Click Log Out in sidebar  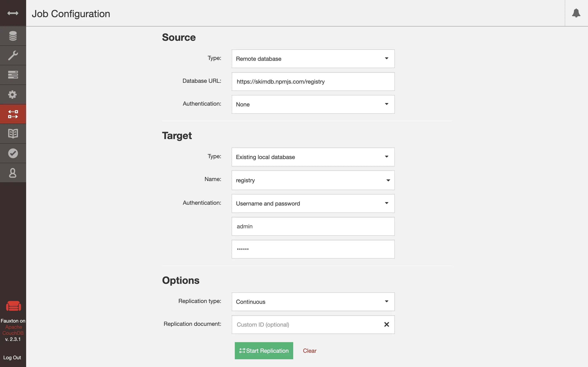coord(12,358)
